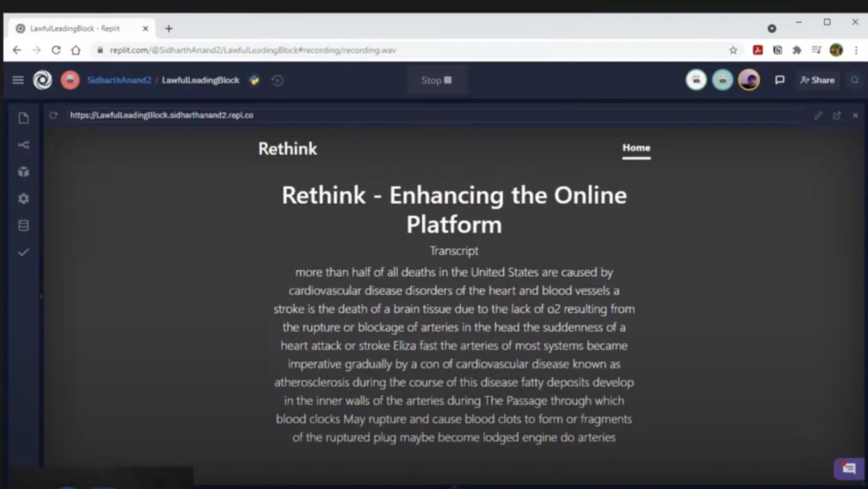This screenshot has width=868, height=489.
Task: Switch to the LawfulLeadingBlock browser tab
Action: point(75,29)
